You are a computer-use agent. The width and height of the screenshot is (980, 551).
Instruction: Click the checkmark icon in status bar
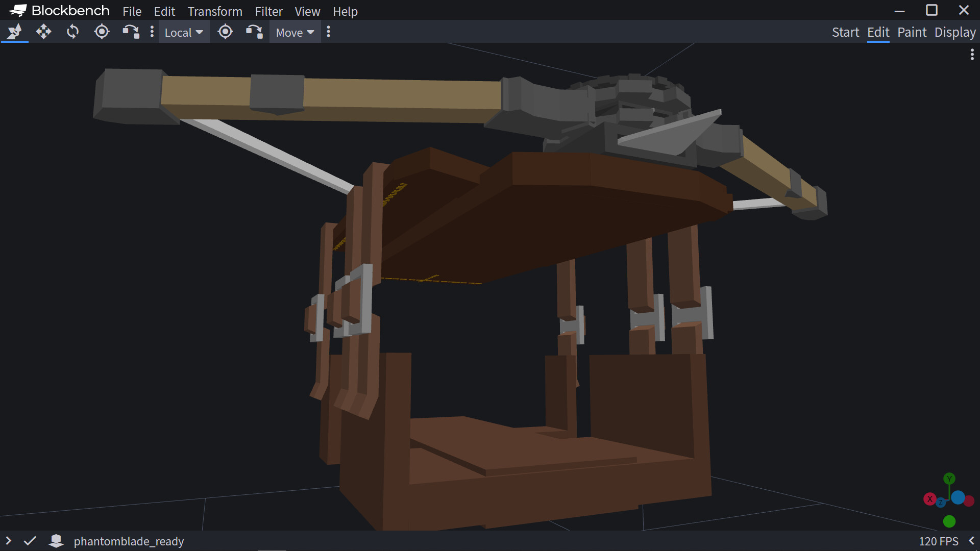[x=30, y=541]
